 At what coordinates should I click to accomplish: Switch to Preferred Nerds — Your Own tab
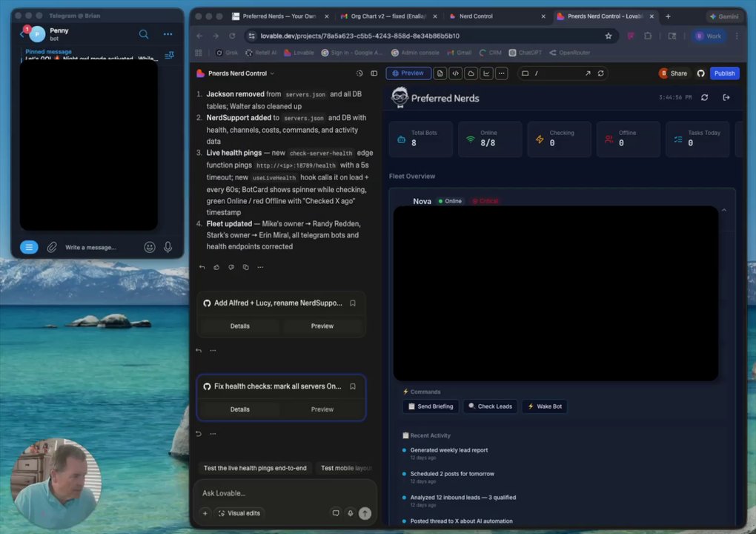click(279, 16)
